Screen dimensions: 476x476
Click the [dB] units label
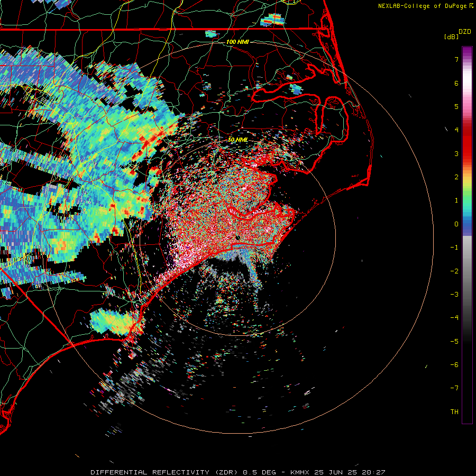click(451, 36)
